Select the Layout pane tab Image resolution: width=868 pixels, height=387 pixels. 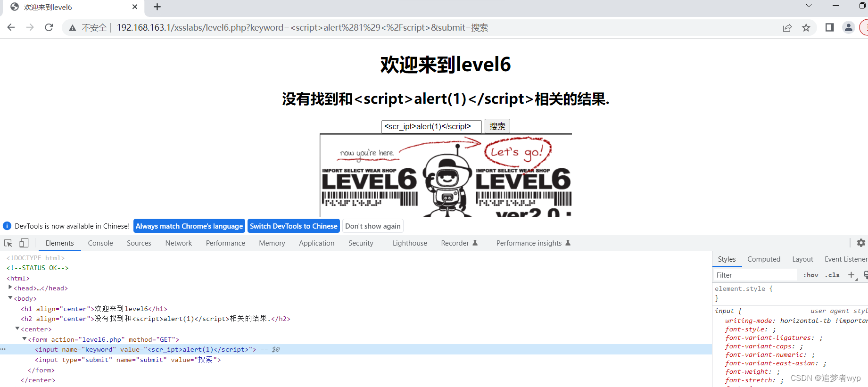coord(802,259)
